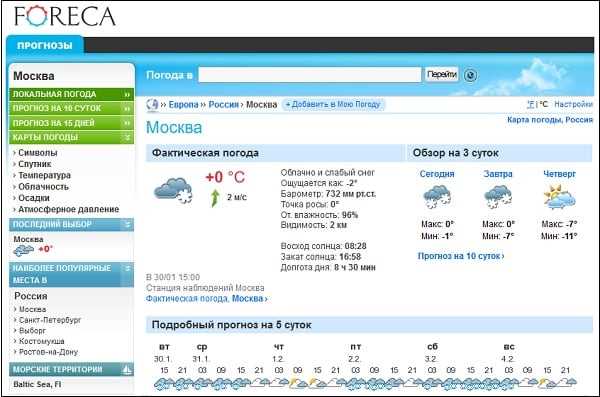Open Костомукша in popular places
This screenshot has width=600, height=397.
pyautogui.click(x=42, y=341)
